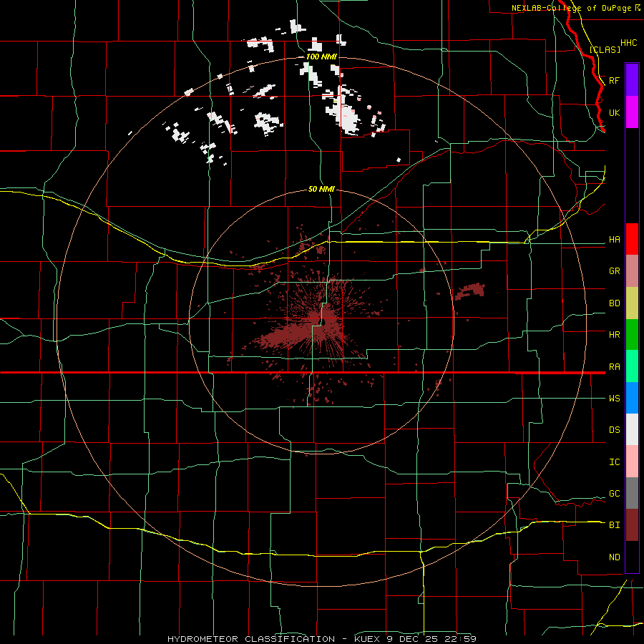
Task: Click the BI legend label
Action: point(614,525)
